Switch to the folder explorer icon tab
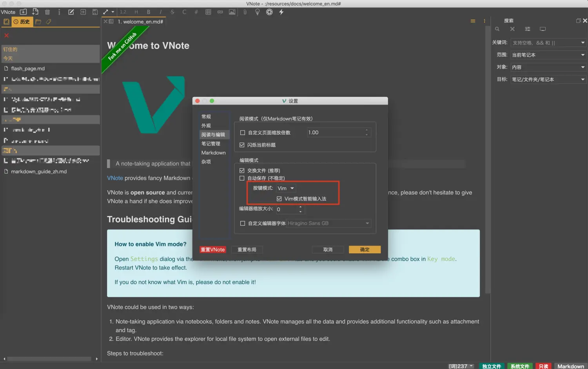Image resolution: width=588 pixels, height=369 pixels. click(38, 22)
